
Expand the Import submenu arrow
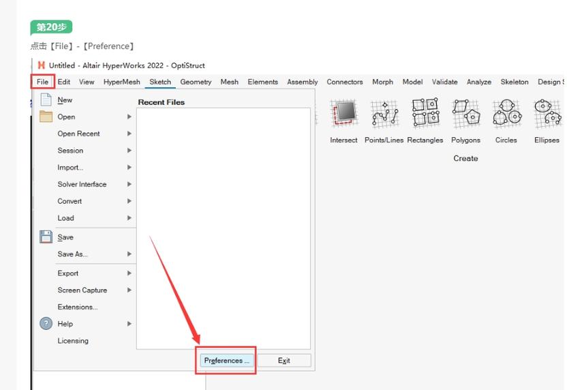click(129, 168)
